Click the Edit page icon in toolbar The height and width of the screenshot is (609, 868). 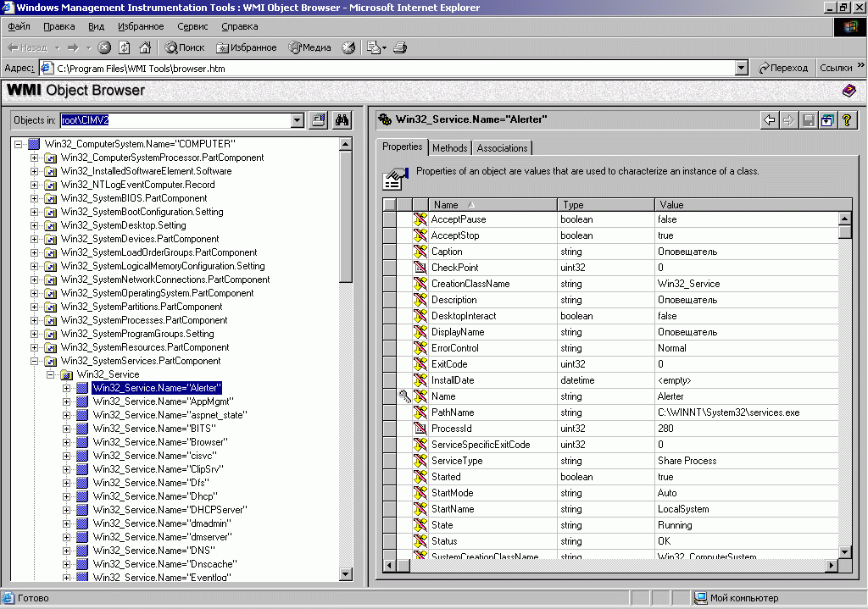374,47
